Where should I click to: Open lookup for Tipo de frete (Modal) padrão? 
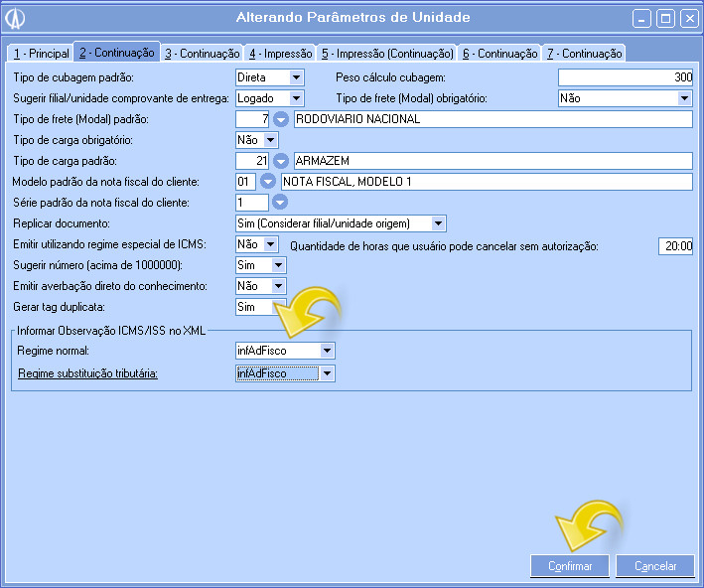[x=281, y=119]
